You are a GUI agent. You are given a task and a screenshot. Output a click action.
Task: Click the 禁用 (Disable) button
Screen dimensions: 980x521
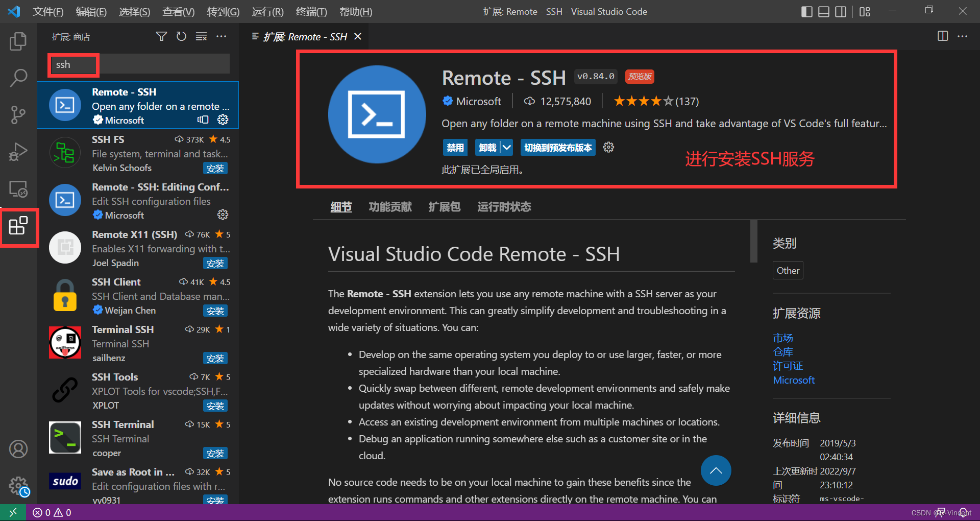455,148
